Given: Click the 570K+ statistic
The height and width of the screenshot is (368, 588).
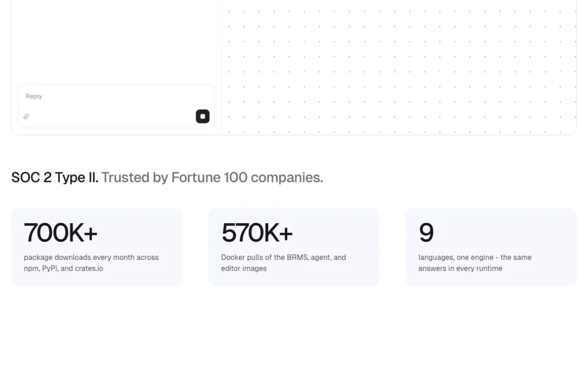Looking at the screenshot, I should pos(257,232).
